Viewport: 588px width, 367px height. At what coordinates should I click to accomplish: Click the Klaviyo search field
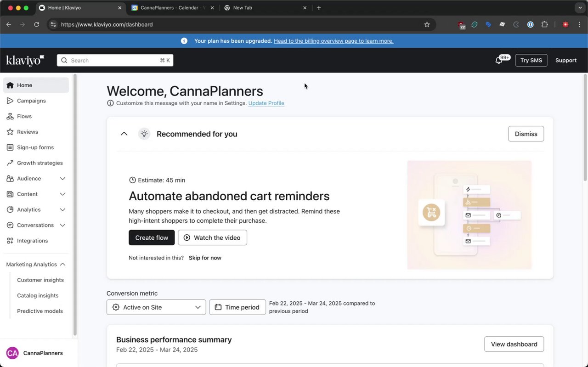[x=115, y=60]
